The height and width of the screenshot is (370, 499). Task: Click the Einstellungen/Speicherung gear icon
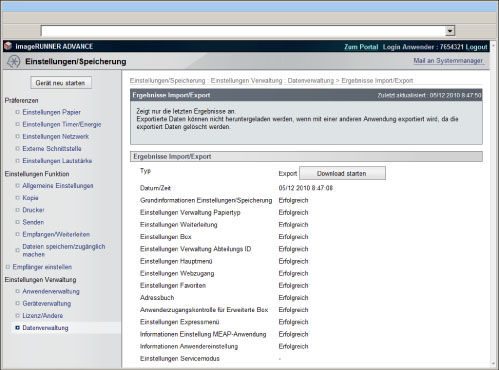coord(14,61)
